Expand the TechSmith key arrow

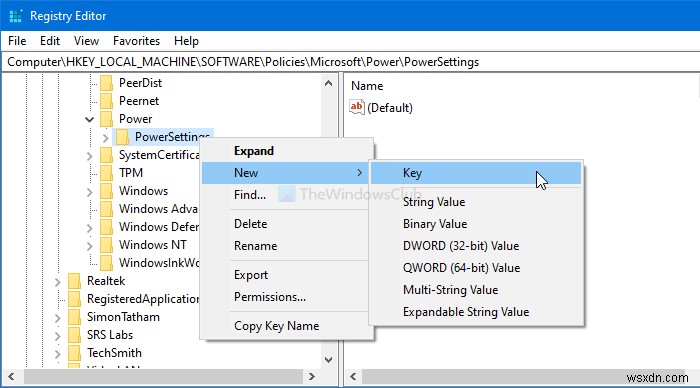point(58,354)
